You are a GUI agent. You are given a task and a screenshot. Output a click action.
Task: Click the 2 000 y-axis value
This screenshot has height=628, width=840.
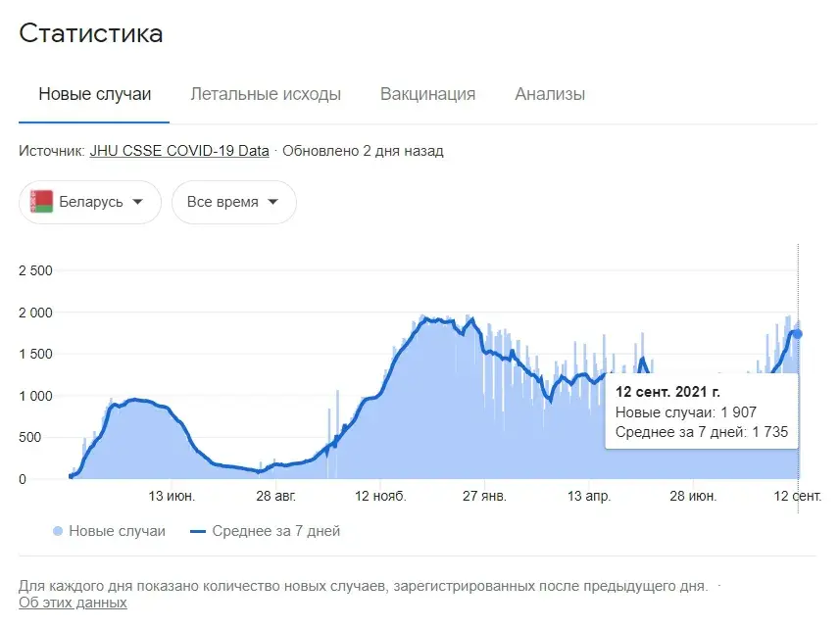point(35,313)
